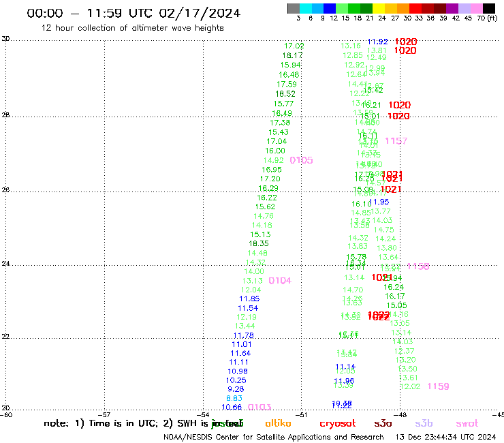Click wave height value '10.66'

[x=232, y=408]
